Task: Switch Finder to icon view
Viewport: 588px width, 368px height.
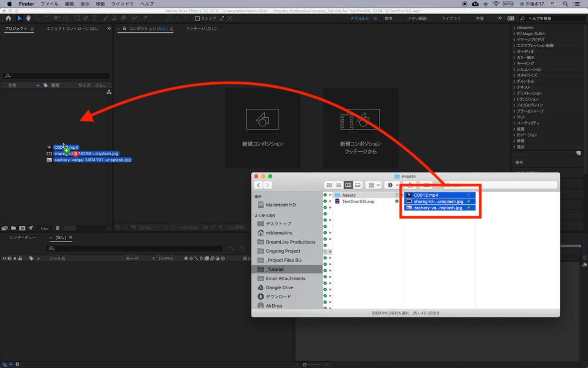Action: [329, 185]
